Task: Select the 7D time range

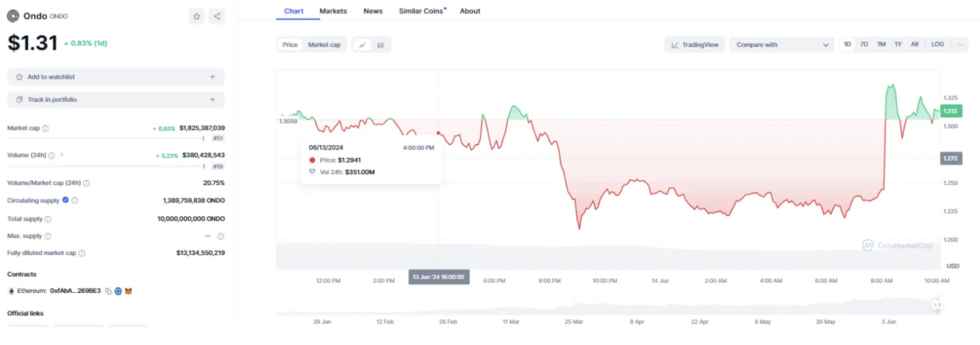Action: [x=864, y=44]
